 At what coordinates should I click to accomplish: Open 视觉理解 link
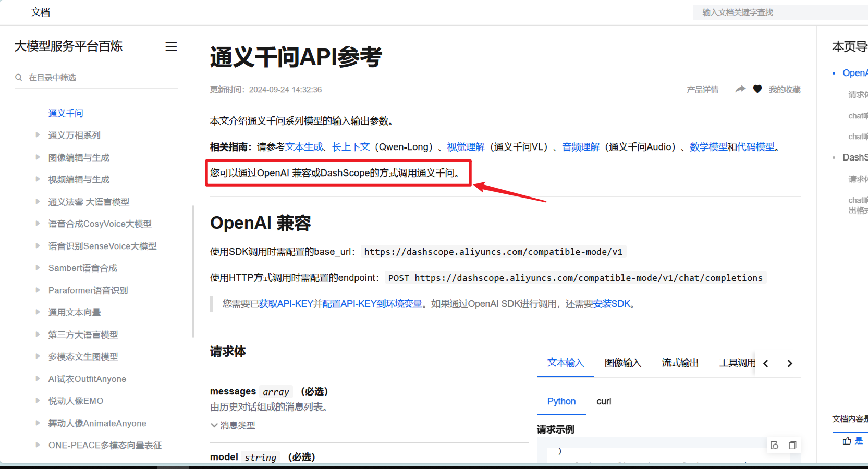pyautogui.click(x=466, y=147)
